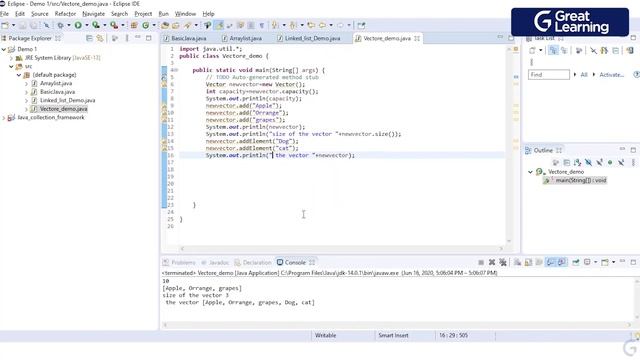Click Remove All Terminated Launches double-X icon
640x360 pixels.
coord(503,262)
